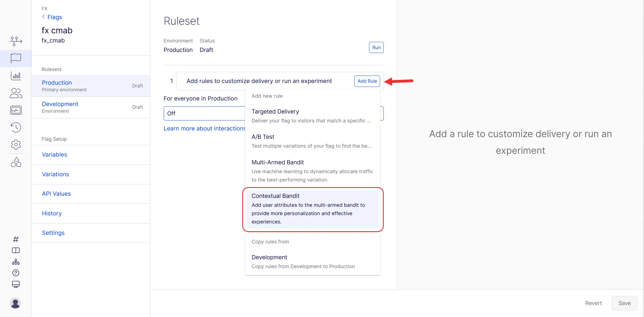Open the help question mark icon
The width and height of the screenshot is (644, 317).
coord(16,273)
